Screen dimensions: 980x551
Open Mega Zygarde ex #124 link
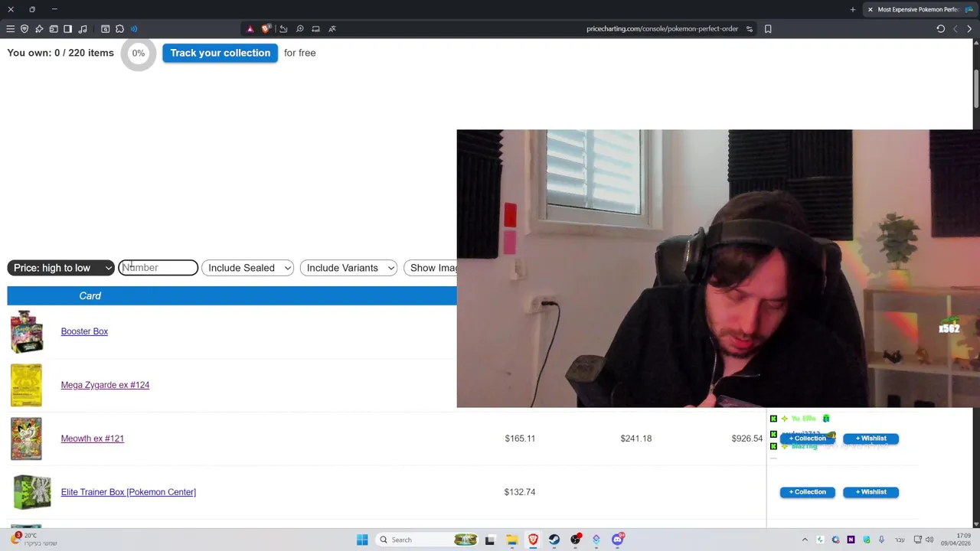(105, 385)
